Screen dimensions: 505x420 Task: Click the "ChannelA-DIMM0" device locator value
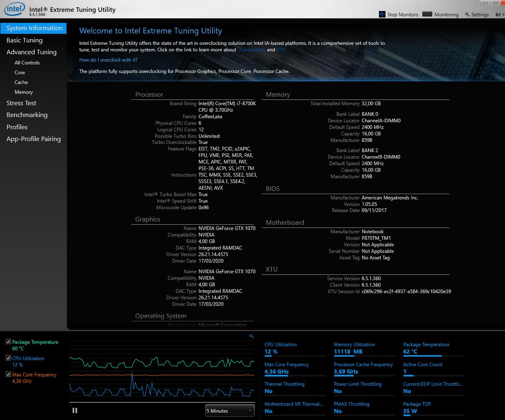[381, 121]
